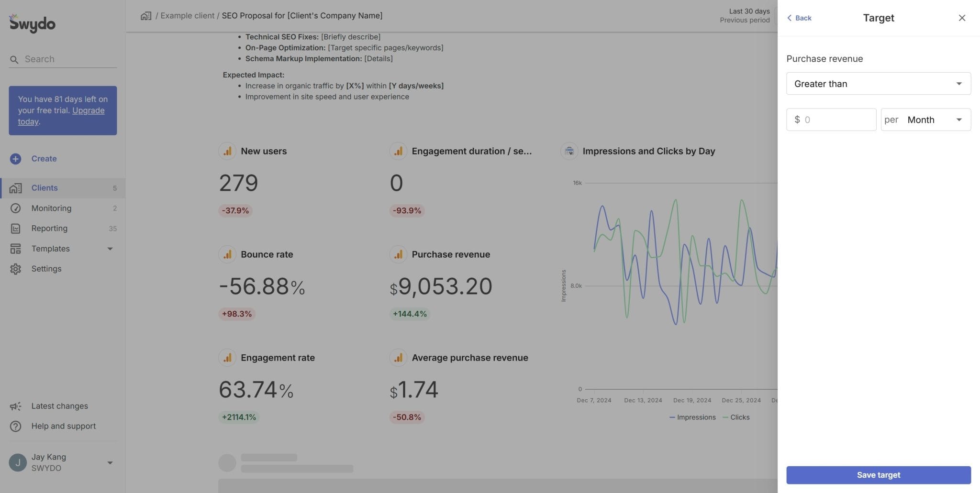This screenshot has width=980, height=493.
Task: Toggle the Clicks series in chart legend
Action: click(736, 417)
